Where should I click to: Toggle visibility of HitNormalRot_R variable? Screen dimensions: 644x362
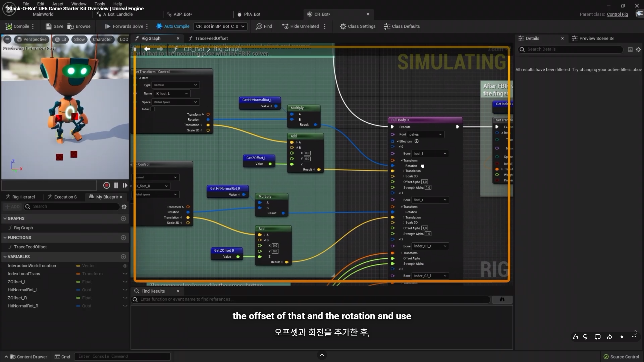(125, 306)
